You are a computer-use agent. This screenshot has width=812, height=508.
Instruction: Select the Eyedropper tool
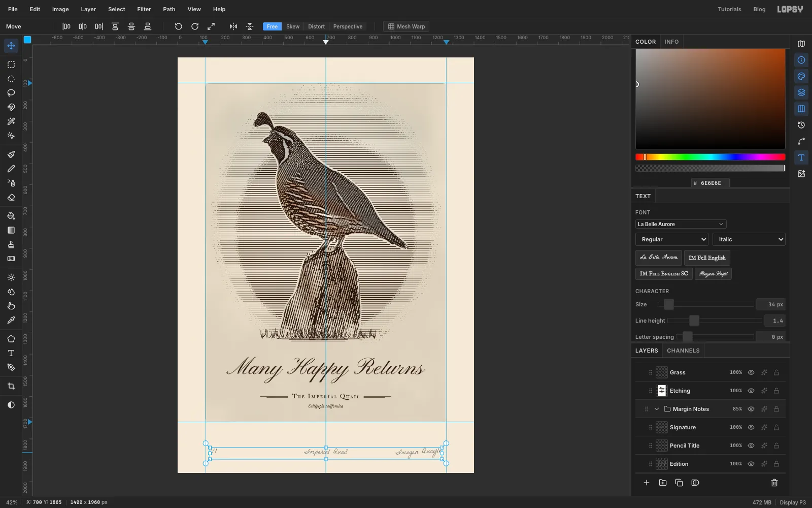[x=11, y=320]
